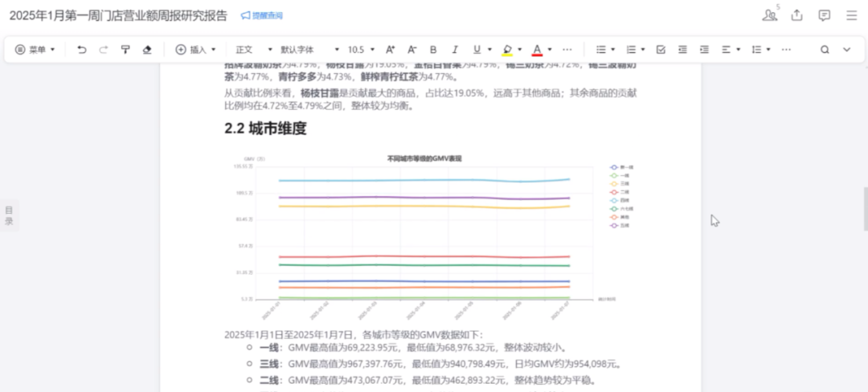Open highlight color dropdown arrow
868x392 pixels.
click(x=520, y=50)
